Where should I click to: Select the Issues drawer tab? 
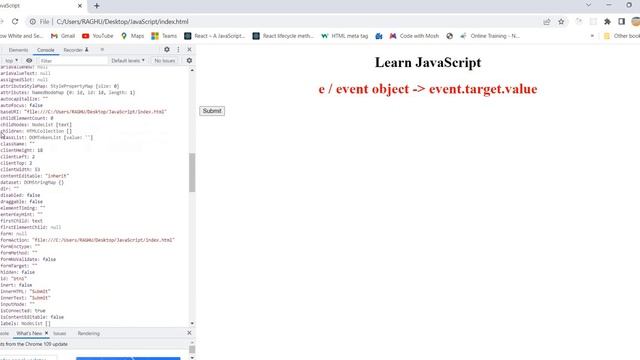coord(59,333)
